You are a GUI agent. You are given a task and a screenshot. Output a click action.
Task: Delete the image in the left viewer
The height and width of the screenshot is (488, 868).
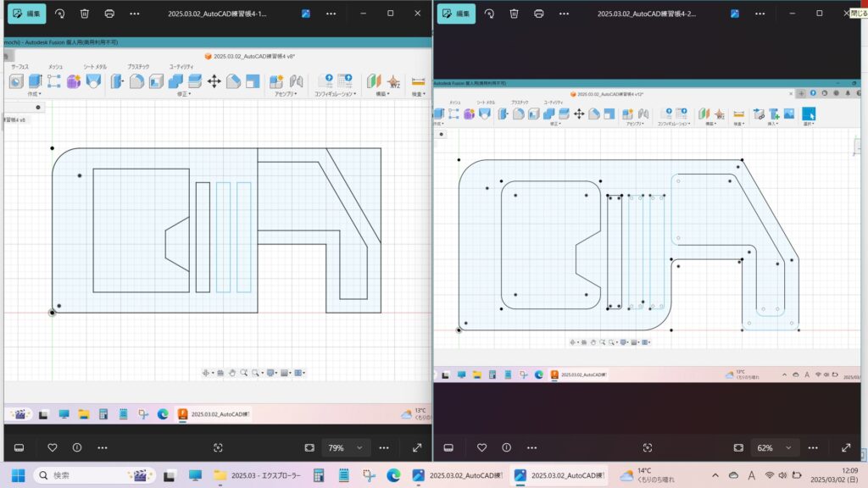(84, 14)
